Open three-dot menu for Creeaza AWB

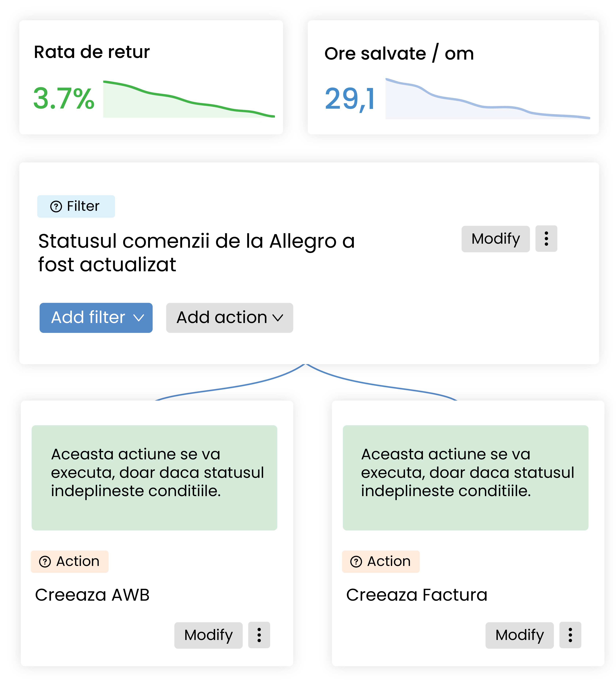coord(259,635)
